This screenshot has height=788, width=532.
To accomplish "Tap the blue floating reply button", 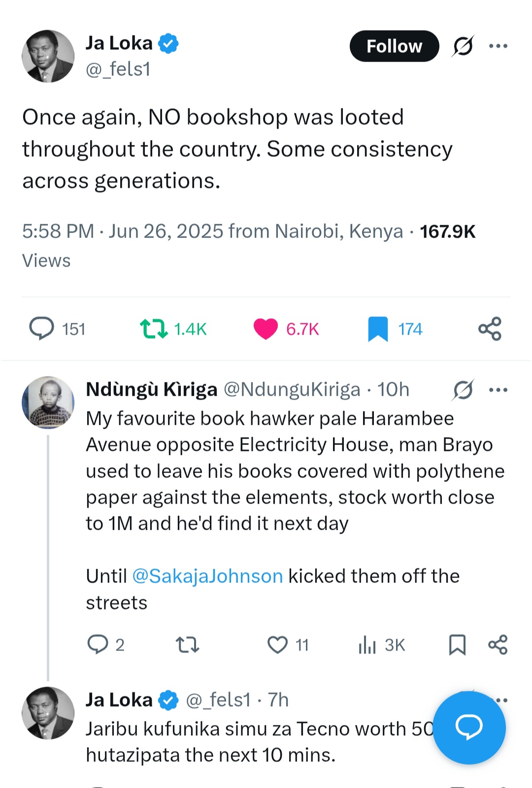I will pos(469,727).
